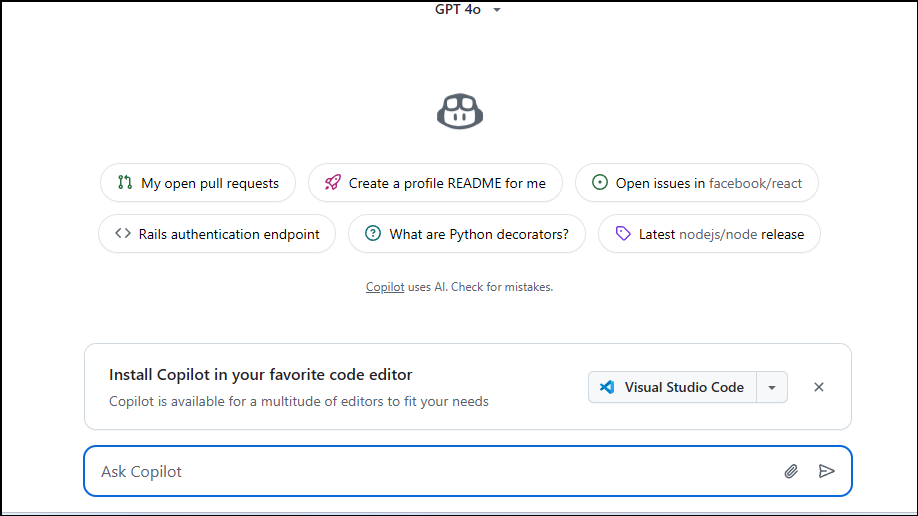This screenshot has height=516, width=918.
Task: Click the rocket icon on README suggestion
Action: pyautogui.click(x=333, y=183)
